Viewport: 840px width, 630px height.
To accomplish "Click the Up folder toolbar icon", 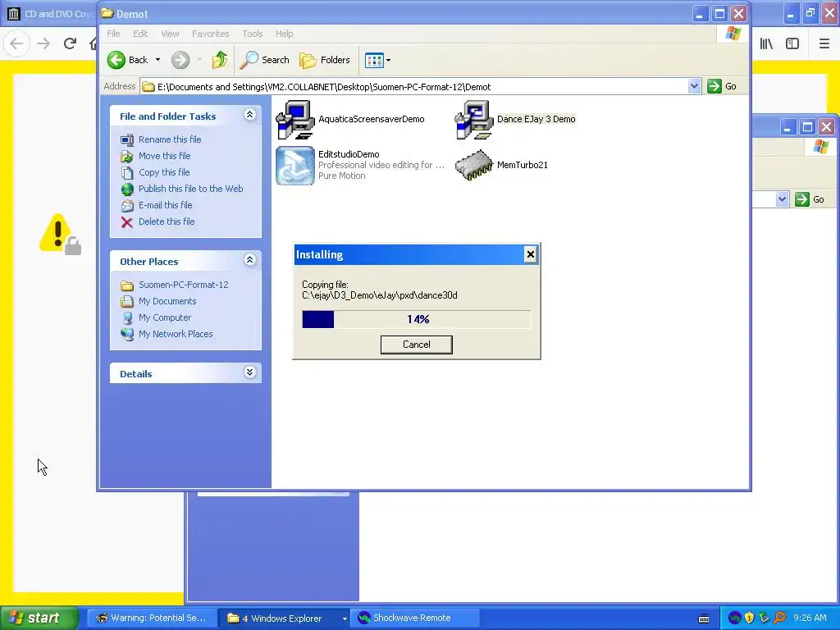I will [x=219, y=60].
